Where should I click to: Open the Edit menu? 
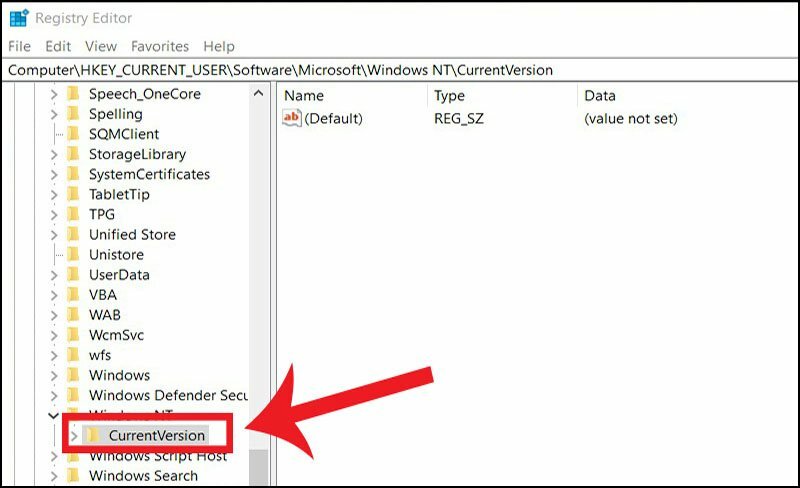(x=58, y=46)
